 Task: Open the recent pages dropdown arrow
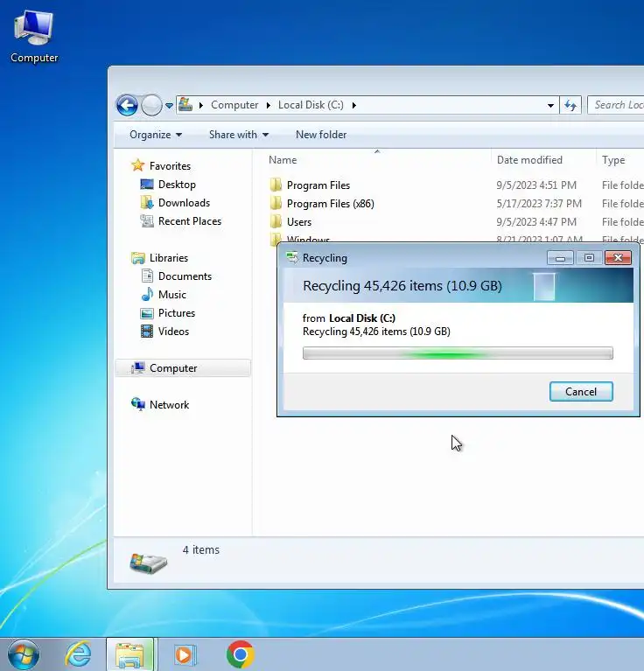tap(170, 105)
